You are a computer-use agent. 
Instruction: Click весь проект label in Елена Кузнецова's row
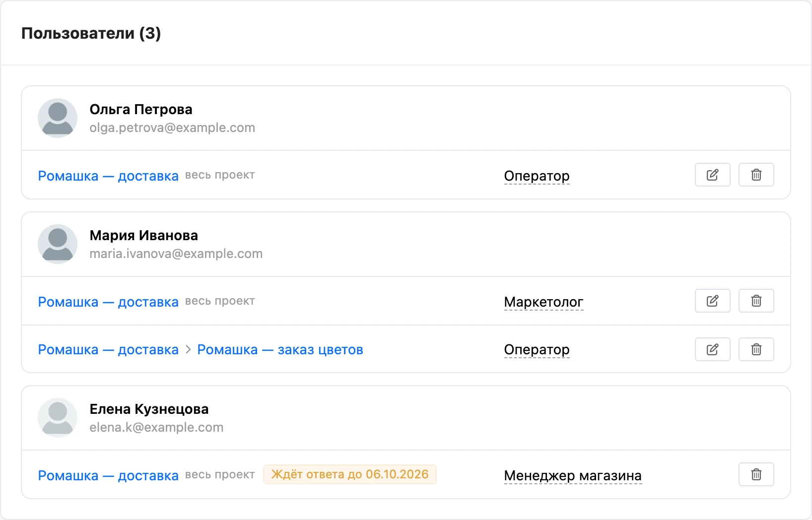[x=220, y=475]
